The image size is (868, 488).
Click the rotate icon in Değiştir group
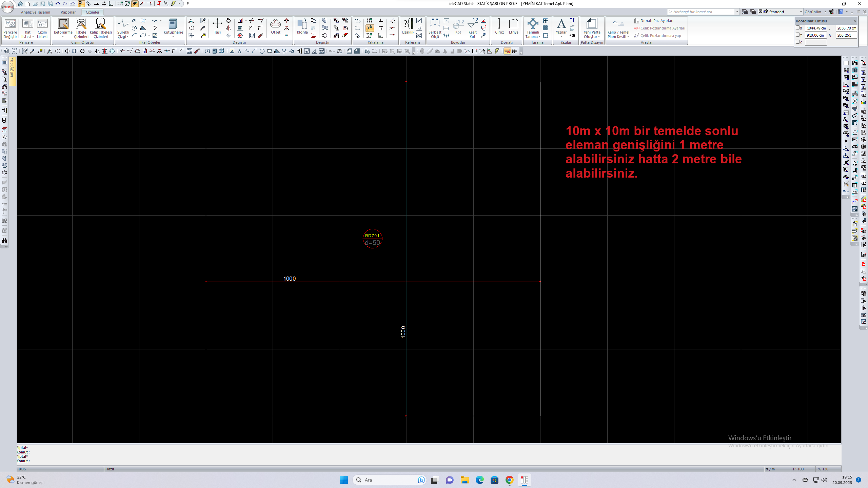229,21
